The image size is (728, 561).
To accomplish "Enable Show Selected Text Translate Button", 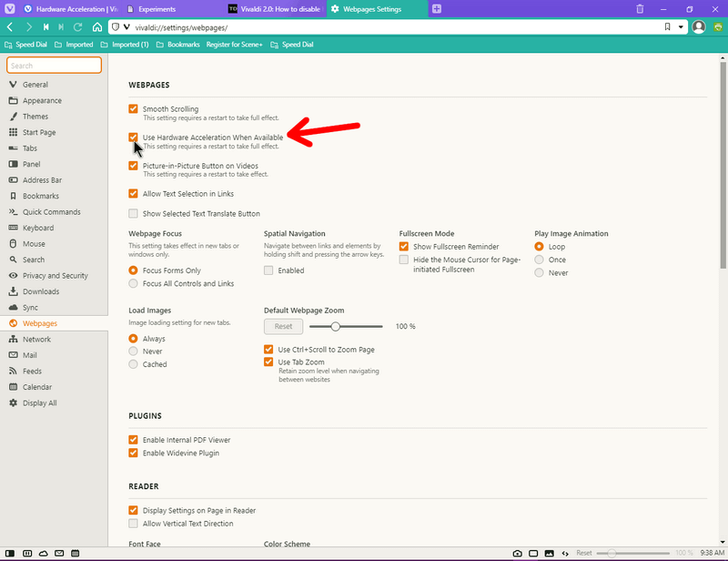I will click(x=133, y=213).
